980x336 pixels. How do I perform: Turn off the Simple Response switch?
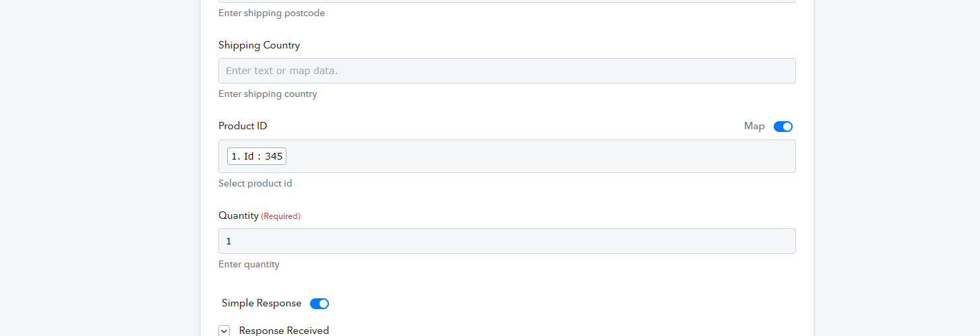319,304
